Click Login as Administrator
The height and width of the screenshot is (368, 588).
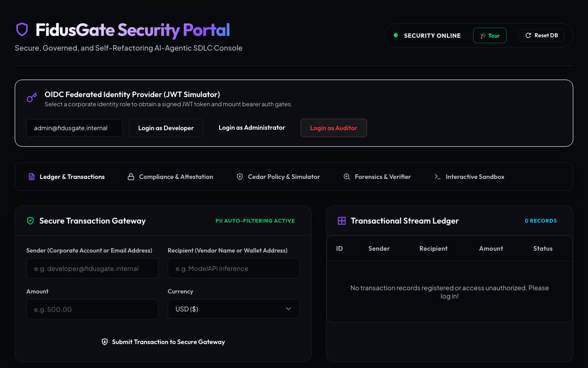[252, 127]
